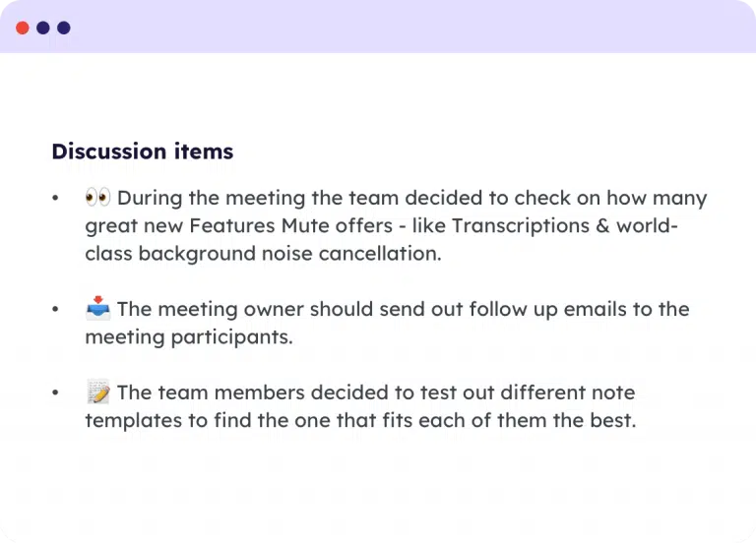The width and height of the screenshot is (756, 543).
Task: Click the bullet marker before eyes emoji
Action: click(55, 198)
